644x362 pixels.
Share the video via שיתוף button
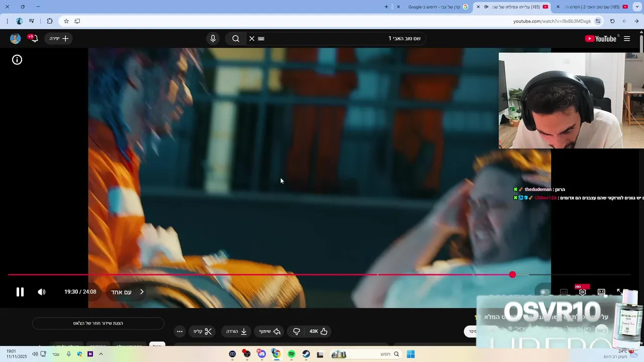(270, 331)
